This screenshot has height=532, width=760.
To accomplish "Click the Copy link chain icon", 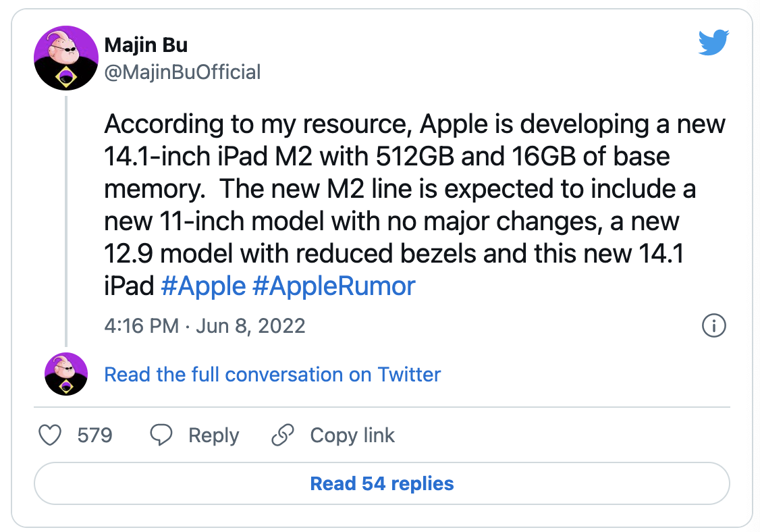I will pos(282,435).
